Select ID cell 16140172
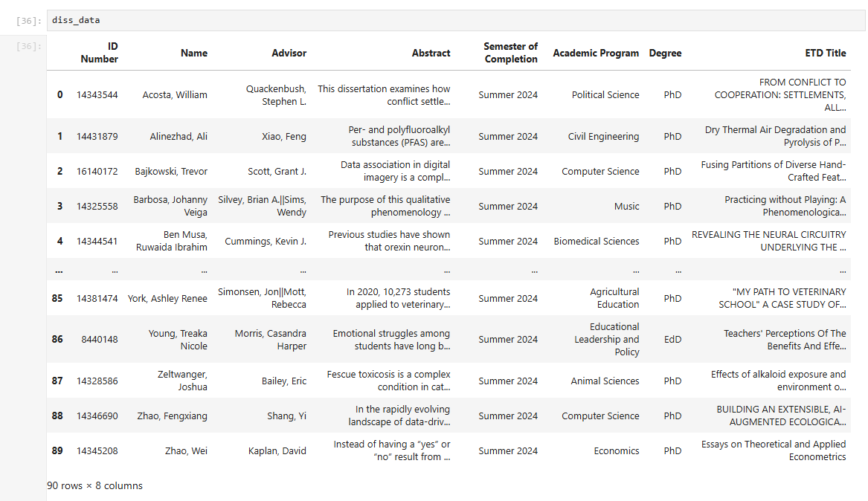 click(x=97, y=171)
